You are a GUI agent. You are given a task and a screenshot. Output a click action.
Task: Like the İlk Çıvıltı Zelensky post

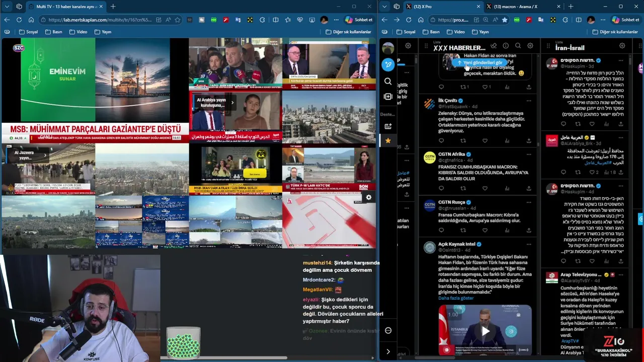485,141
